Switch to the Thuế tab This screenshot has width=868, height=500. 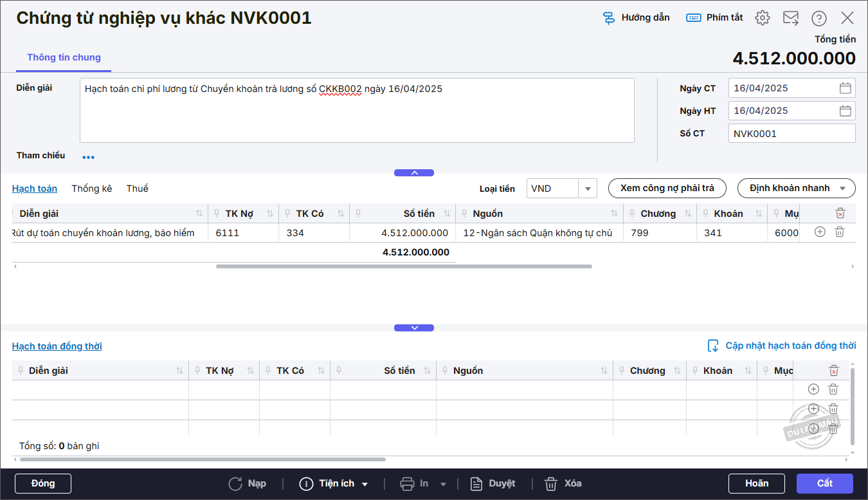pyautogui.click(x=137, y=189)
